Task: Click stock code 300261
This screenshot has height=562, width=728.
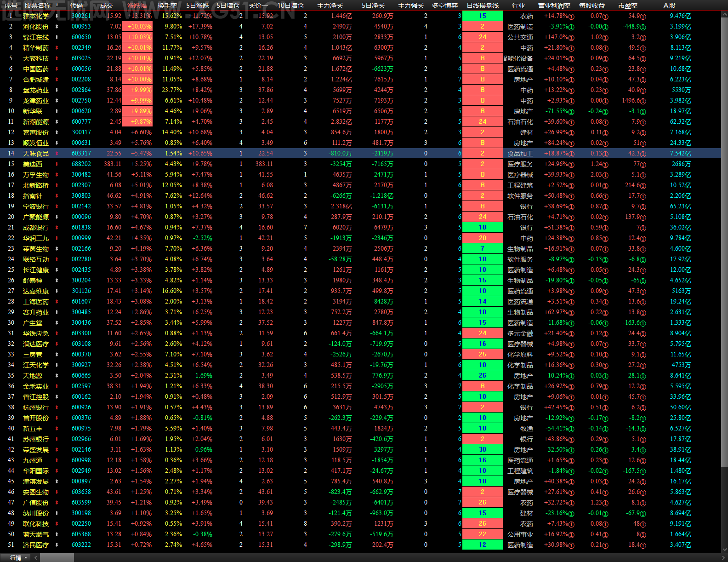Action: pyautogui.click(x=81, y=16)
